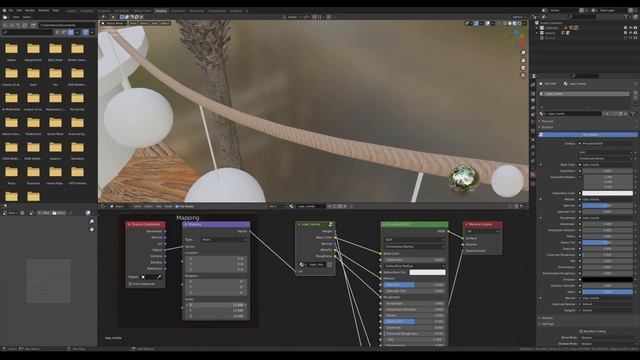Screen dimensions: 640x360
Task: Expand the Preview panel in properties
Action: pos(547,121)
